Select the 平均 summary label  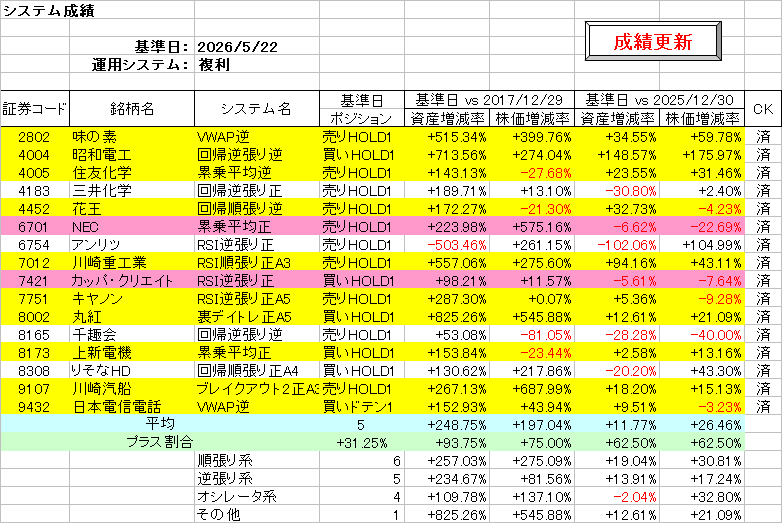(160, 424)
